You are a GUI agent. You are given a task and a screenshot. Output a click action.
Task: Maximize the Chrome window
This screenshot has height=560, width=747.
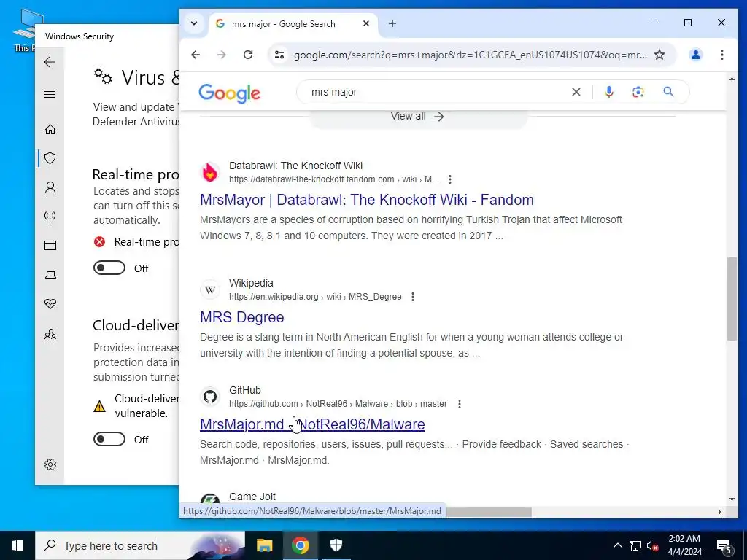click(687, 23)
